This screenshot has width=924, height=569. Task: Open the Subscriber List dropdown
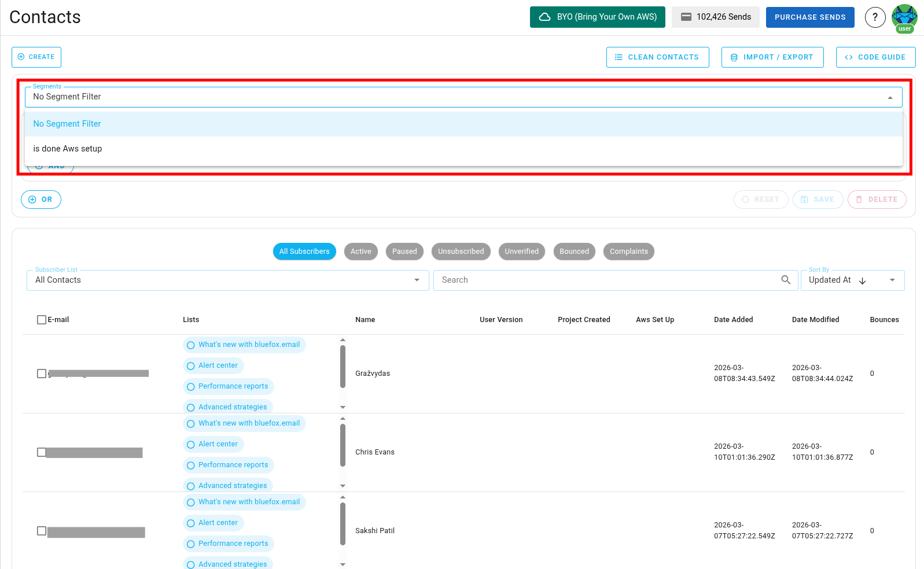228,280
